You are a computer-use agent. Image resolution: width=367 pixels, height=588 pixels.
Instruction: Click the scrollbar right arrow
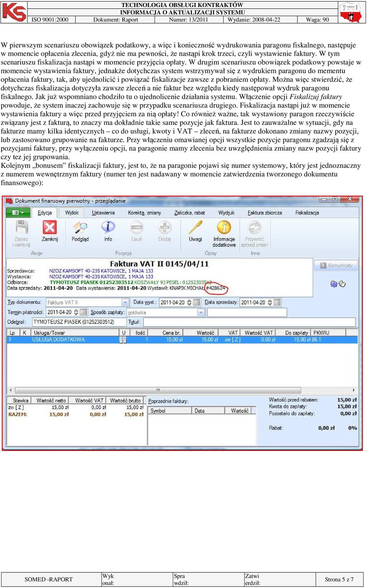click(354, 390)
